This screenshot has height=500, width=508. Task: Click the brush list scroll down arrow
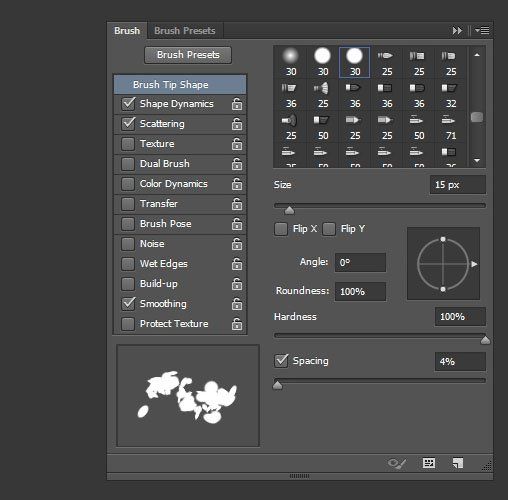pos(477,160)
